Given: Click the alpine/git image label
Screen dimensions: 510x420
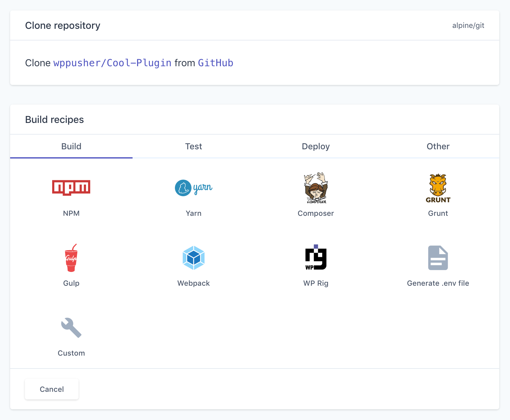Looking at the screenshot, I should coord(468,25).
